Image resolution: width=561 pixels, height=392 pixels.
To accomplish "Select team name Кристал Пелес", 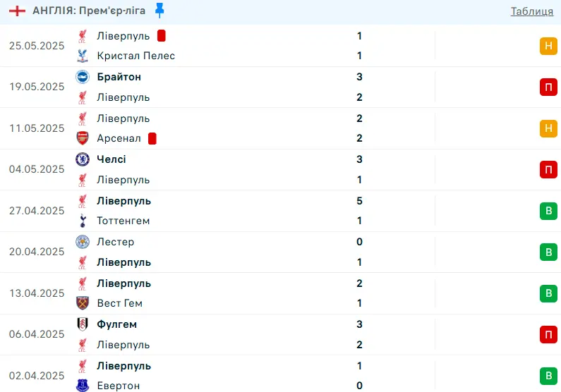I will (x=135, y=56).
